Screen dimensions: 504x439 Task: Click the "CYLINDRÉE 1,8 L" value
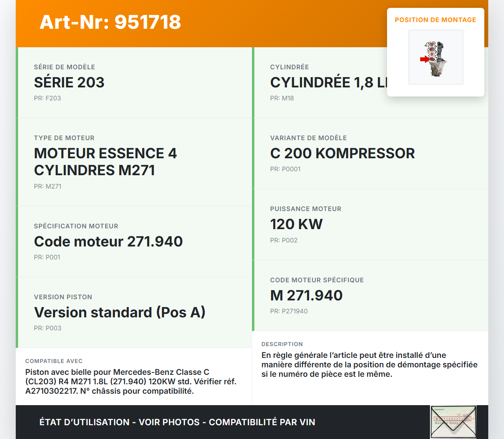329,82
